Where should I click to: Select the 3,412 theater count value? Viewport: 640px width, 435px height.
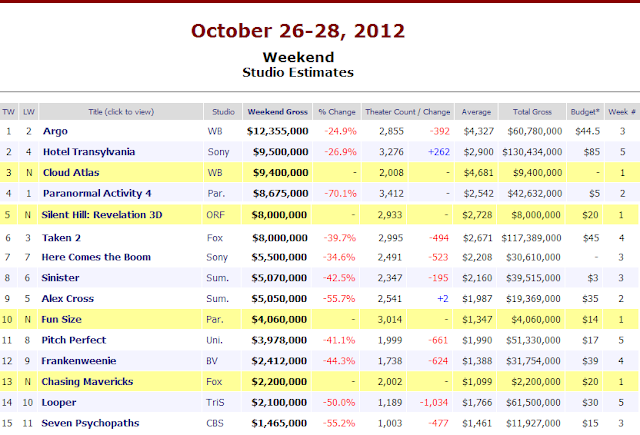pos(391,193)
